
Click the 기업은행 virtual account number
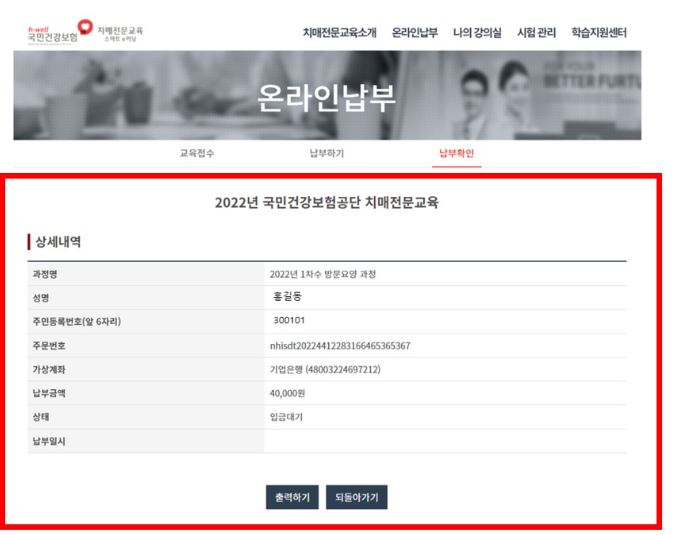tap(325, 370)
